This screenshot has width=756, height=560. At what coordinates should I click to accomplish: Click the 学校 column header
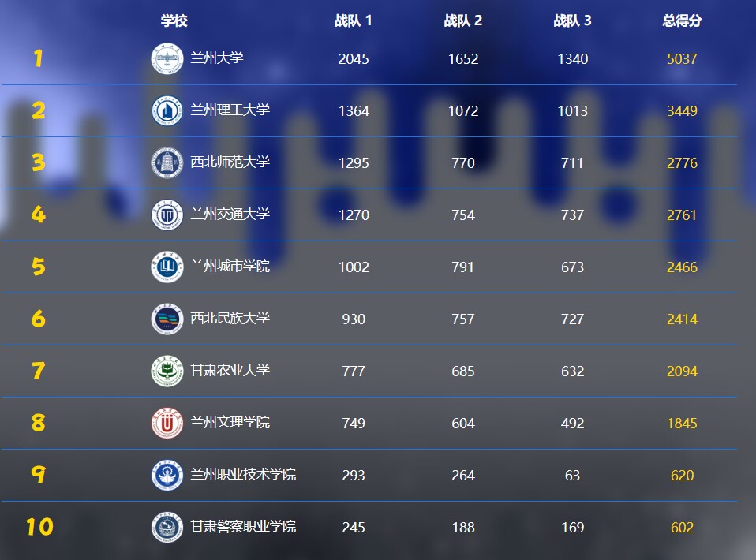click(x=174, y=21)
